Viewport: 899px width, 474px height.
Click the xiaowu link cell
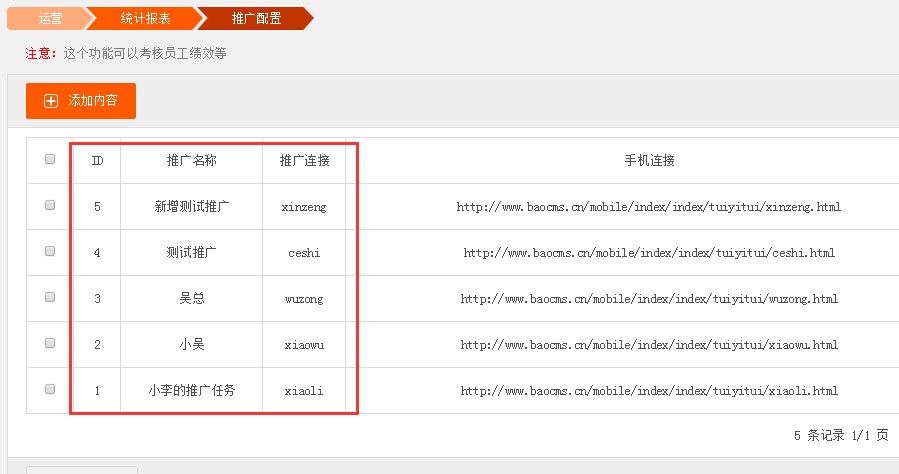(304, 345)
